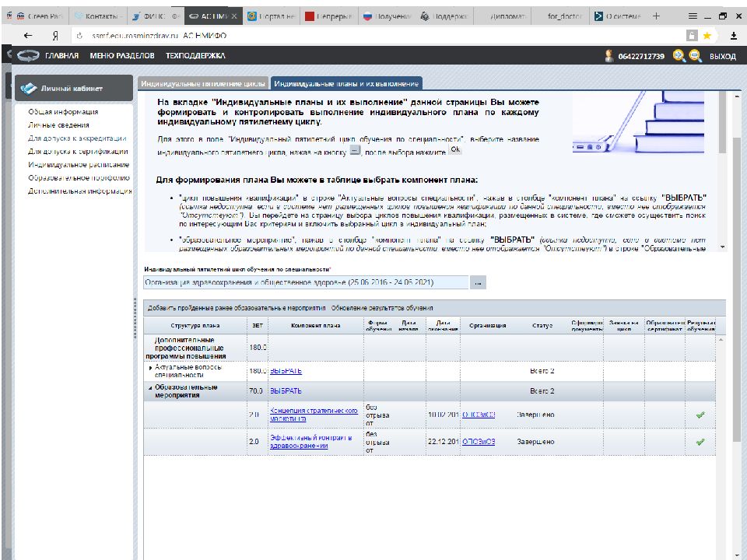Screen dimensions: 747x560
Task: Open Общая информация in sidebar
Action: tap(63, 111)
